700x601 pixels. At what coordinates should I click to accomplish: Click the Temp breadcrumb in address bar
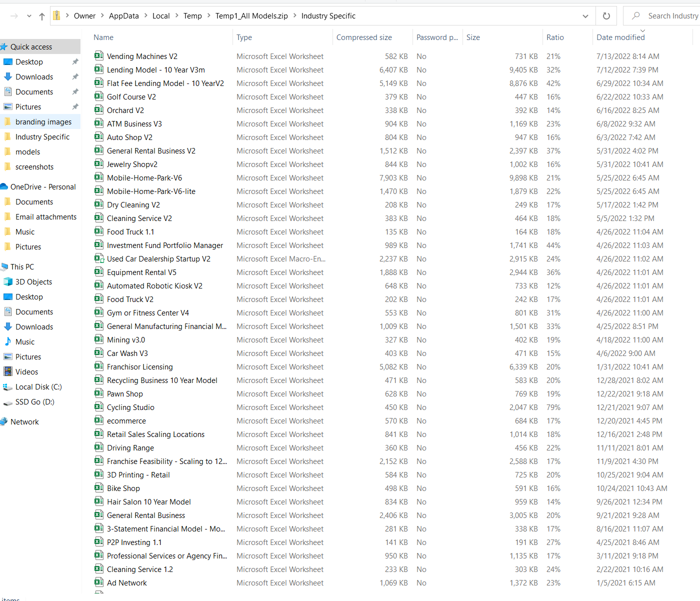pos(192,16)
